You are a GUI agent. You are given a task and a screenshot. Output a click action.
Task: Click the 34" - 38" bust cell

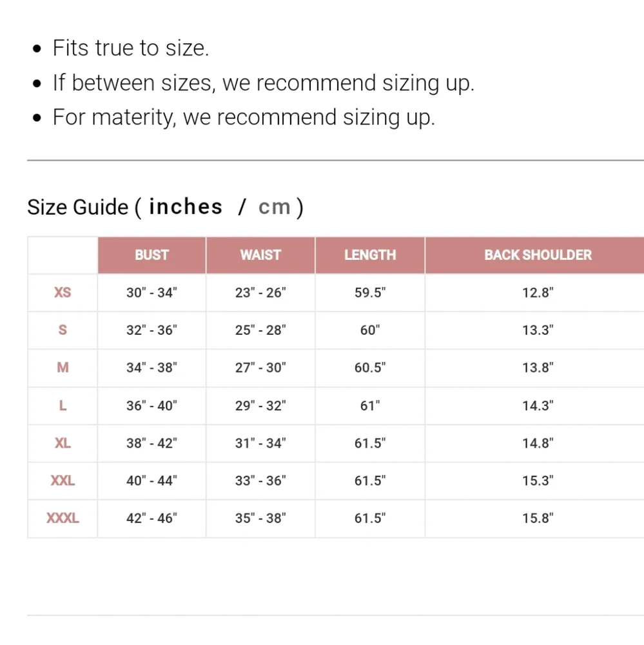point(151,368)
